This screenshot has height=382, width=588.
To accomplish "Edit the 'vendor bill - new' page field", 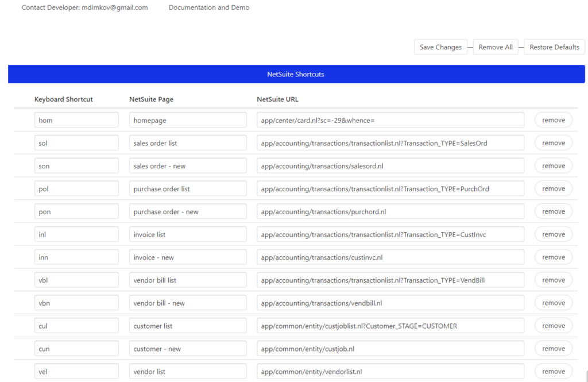I will [188, 303].
